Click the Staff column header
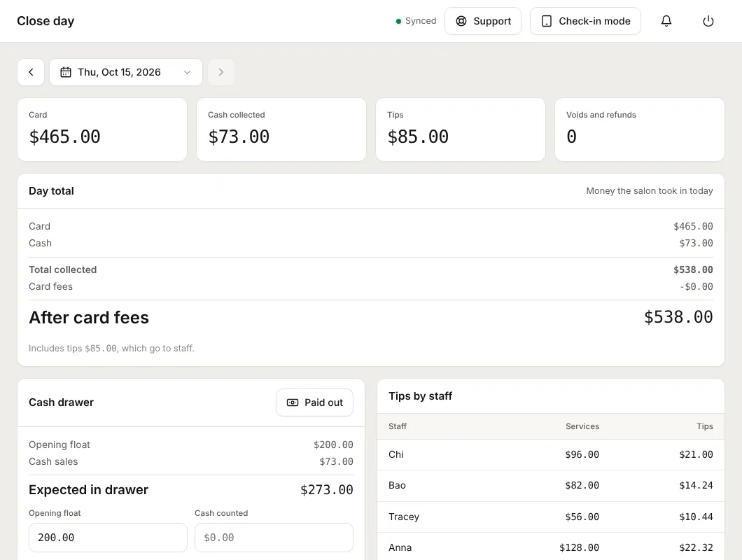Screen dimensions: 742x560 tap(398, 426)
